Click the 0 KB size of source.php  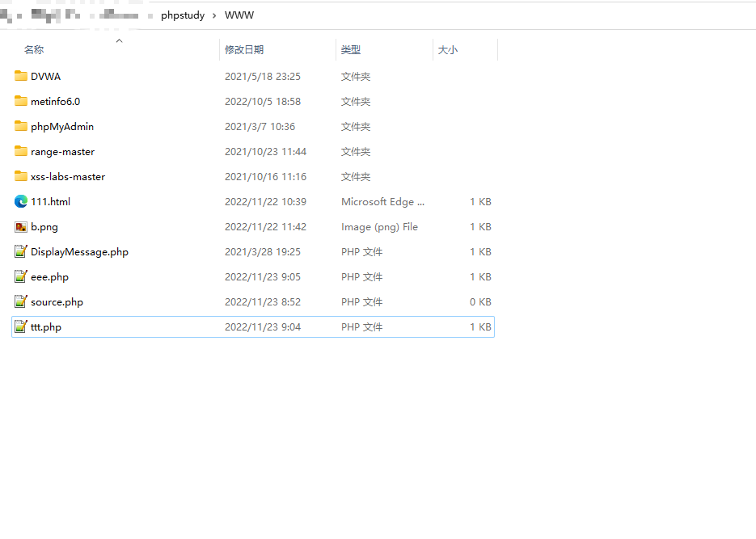tap(480, 302)
